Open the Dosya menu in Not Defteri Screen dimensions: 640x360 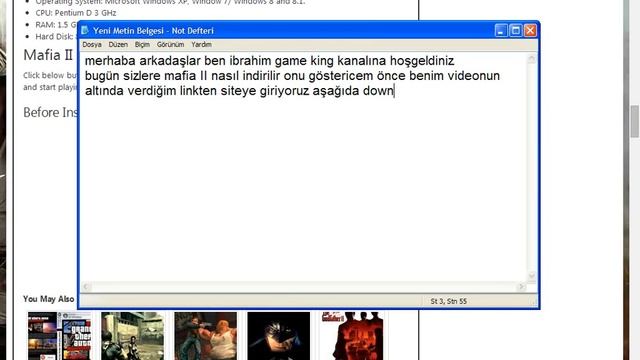click(x=92, y=44)
